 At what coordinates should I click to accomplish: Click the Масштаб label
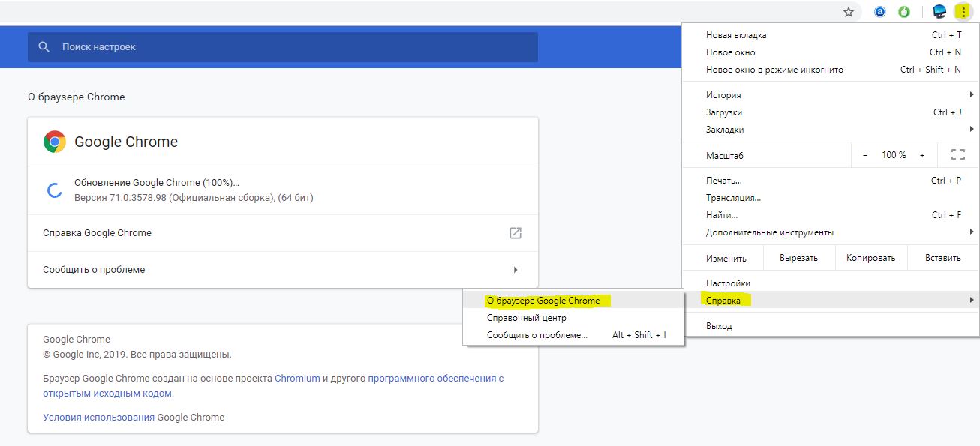click(725, 156)
